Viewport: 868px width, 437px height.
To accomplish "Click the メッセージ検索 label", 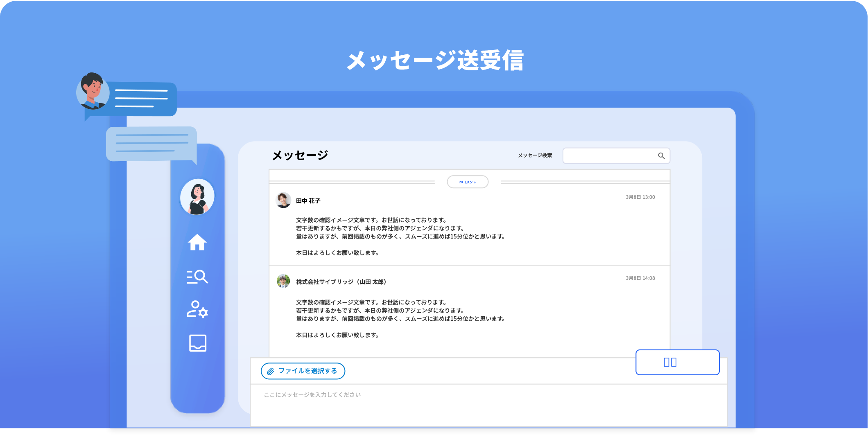I will 535,155.
